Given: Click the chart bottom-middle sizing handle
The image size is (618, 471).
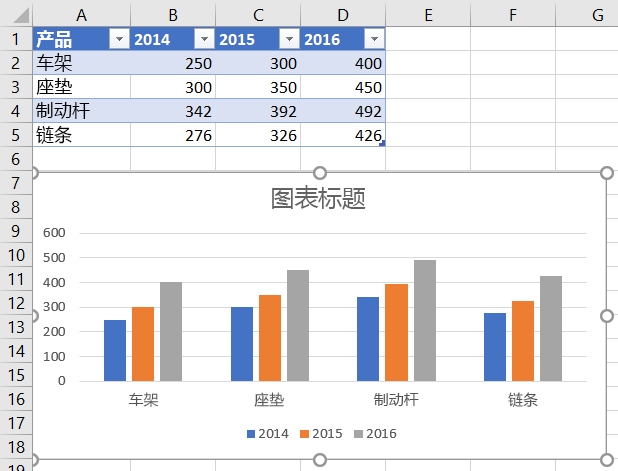Looking at the screenshot, I should point(320,460).
